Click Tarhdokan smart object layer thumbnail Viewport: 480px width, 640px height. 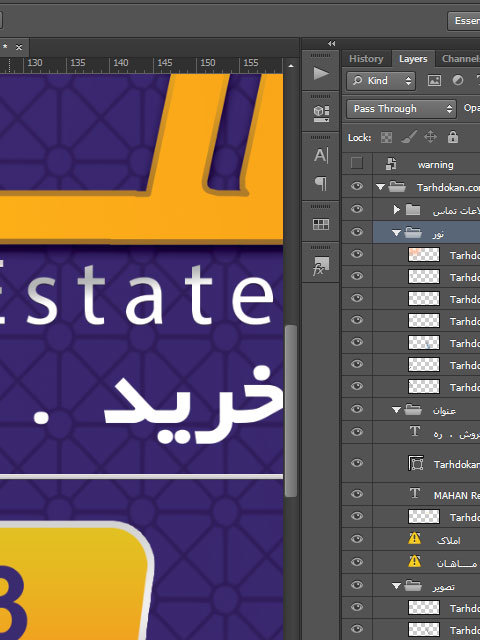[x=416, y=463]
